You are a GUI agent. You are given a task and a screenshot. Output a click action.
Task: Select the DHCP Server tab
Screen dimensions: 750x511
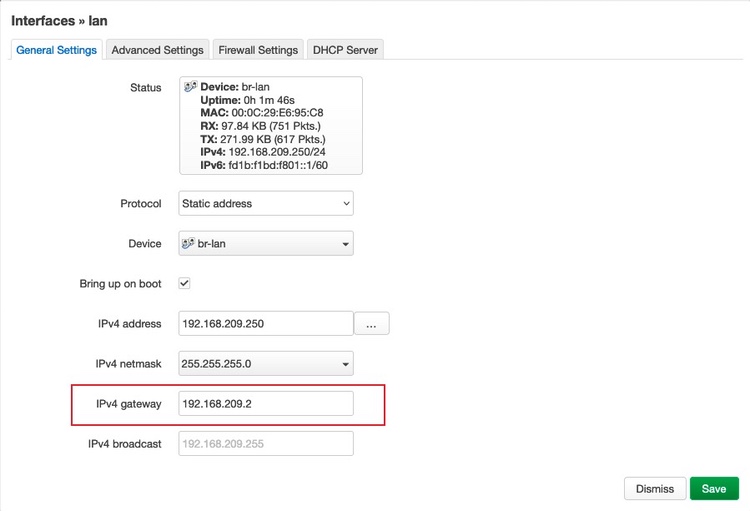coord(345,50)
